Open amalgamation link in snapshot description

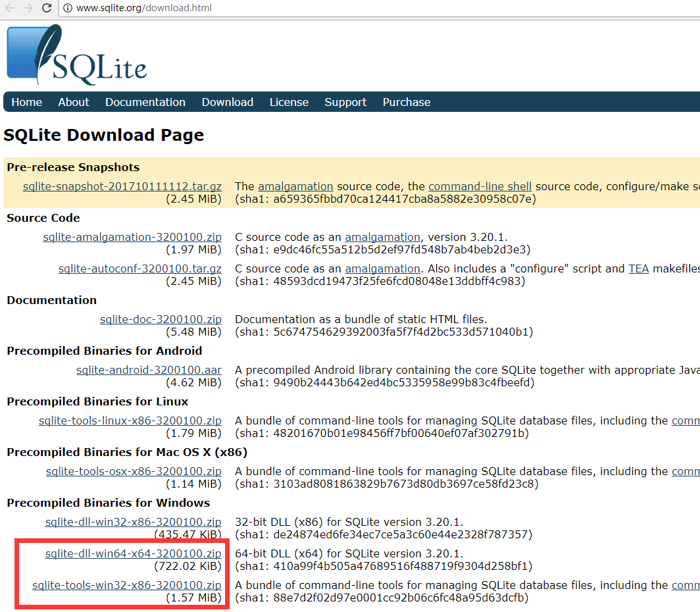295,186
